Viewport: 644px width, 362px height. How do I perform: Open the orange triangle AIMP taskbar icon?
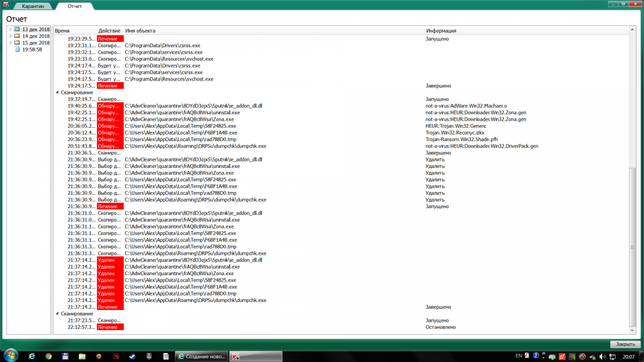[x=99, y=356]
